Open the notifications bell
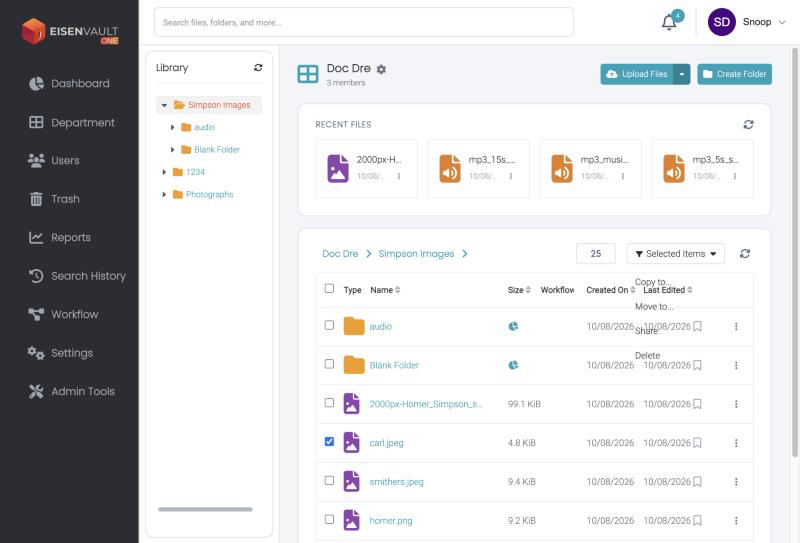The image size is (800, 543). point(669,22)
